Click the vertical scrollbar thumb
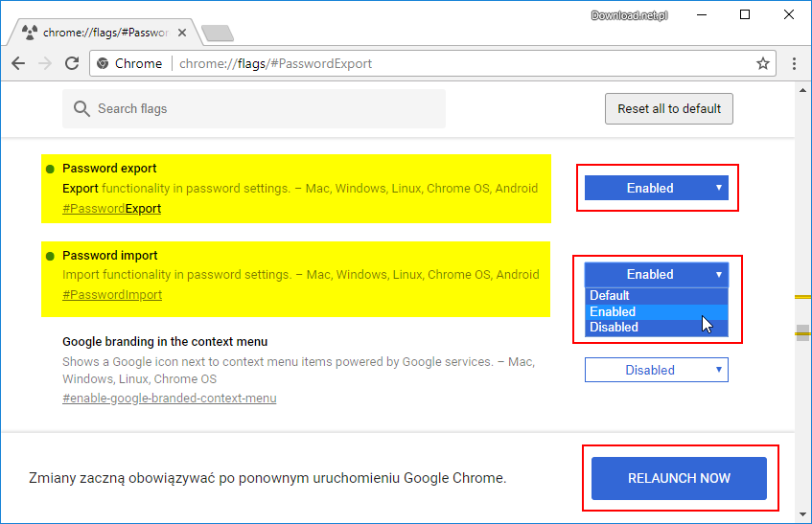The width and height of the screenshot is (812, 524). [x=802, y=332]
